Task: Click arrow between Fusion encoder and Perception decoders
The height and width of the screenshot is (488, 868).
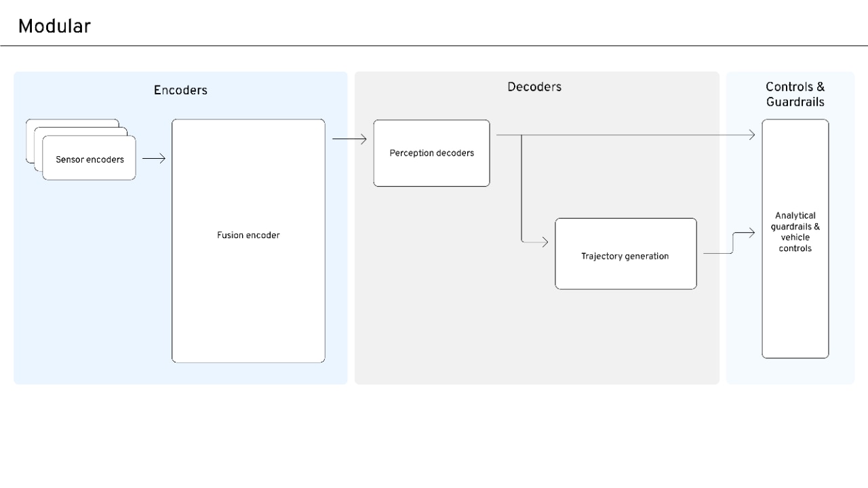Action: (349, 139)
